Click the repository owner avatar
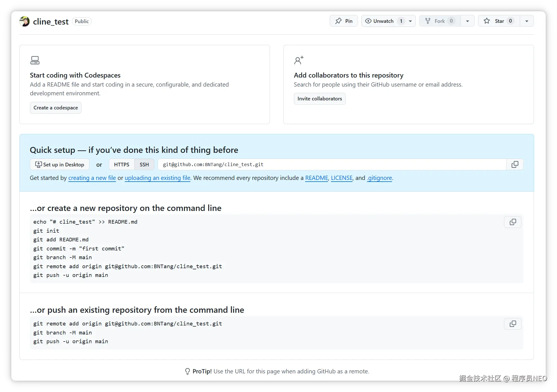The width and height of the screenshot is (557, 392). pyautogui.click(x=25, y=21)
